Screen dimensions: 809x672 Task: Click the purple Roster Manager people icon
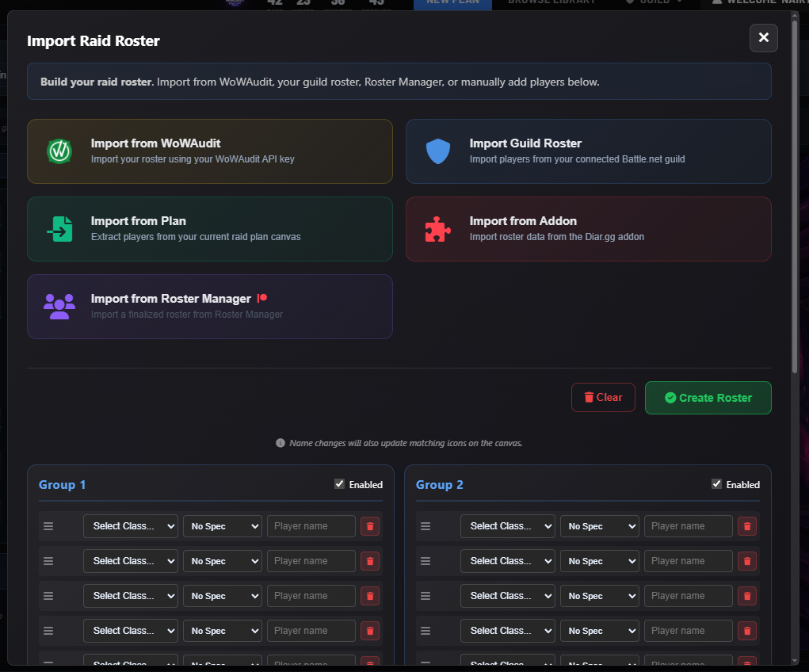59,307
